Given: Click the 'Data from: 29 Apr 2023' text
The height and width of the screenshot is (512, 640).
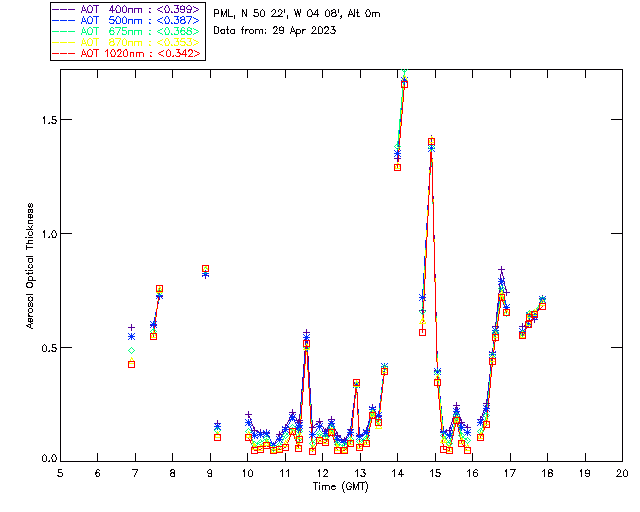Looking at the screenshot, I should click(x=275, y=30).
